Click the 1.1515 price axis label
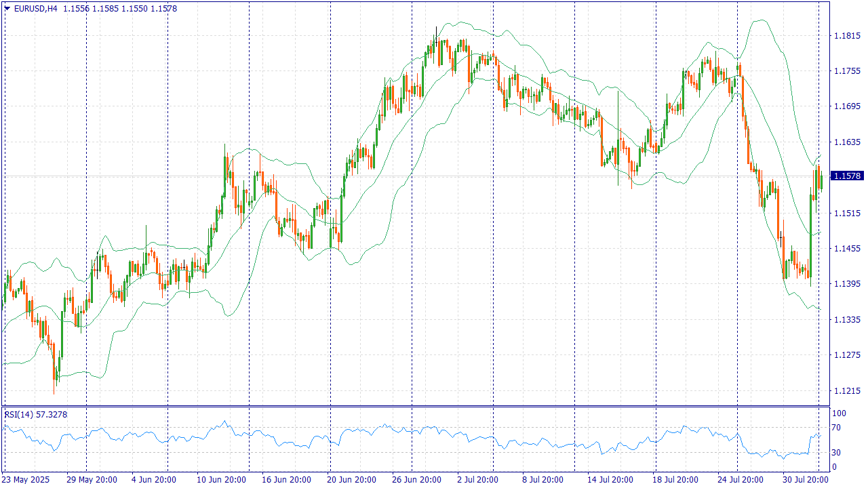The image size is (868, 488). [846, 213]
